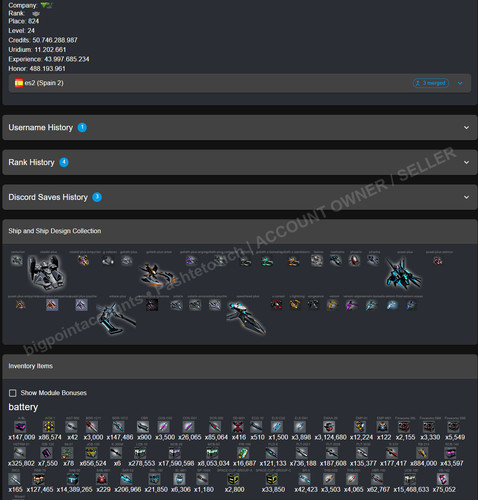
Task: Click the yellow box icon with x2,800
Action: [x=233, y=479]
